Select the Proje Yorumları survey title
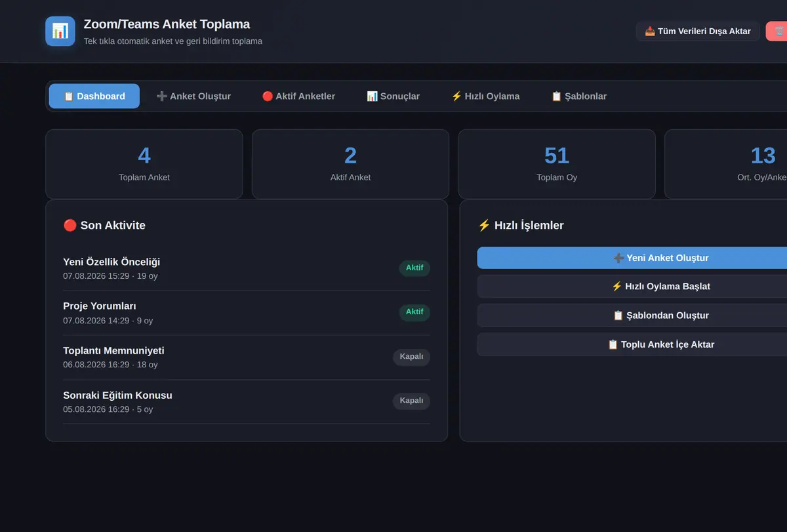Screen dimensions: 787x532 pos(100,306)
